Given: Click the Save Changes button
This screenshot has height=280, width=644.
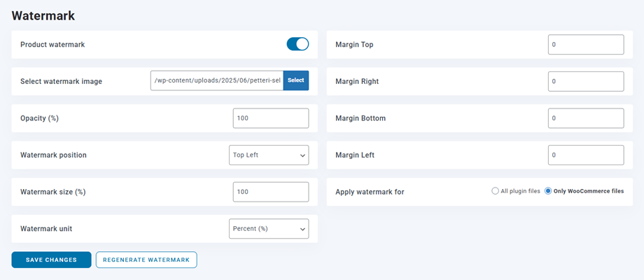Looking at the screenshot, I should [51, 260].
